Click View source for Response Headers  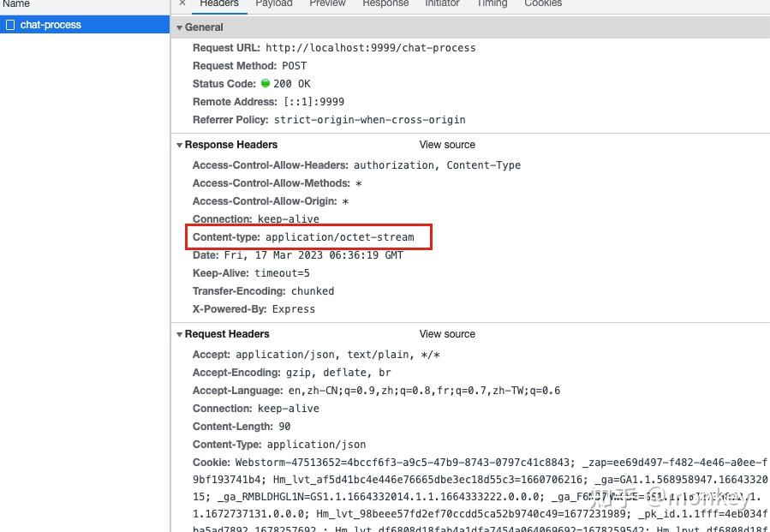click(447, 144)
